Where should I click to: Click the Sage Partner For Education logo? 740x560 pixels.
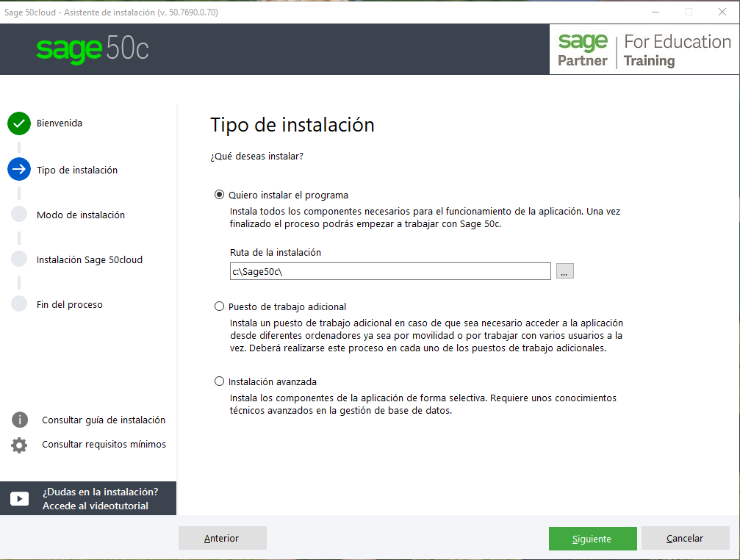click(644, 50)
